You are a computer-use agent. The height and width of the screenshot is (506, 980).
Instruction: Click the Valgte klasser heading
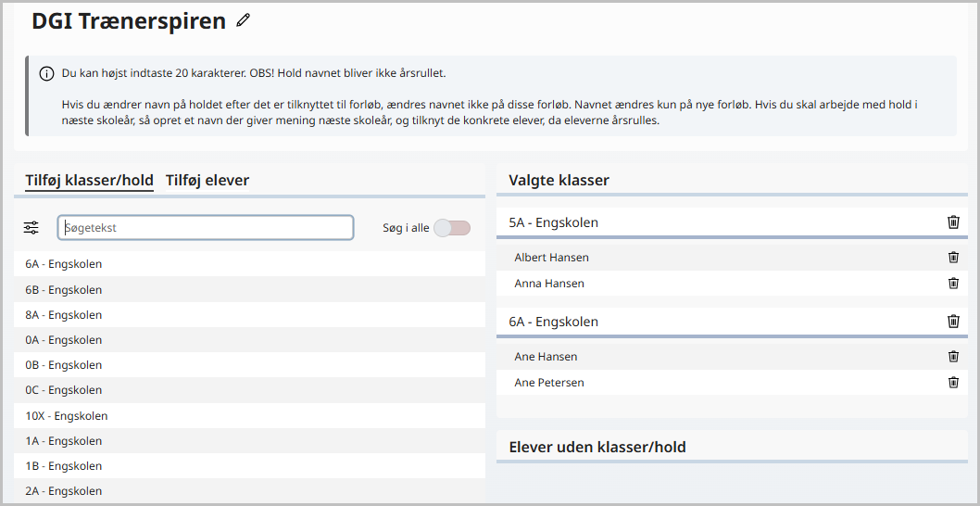coord(559,181)
